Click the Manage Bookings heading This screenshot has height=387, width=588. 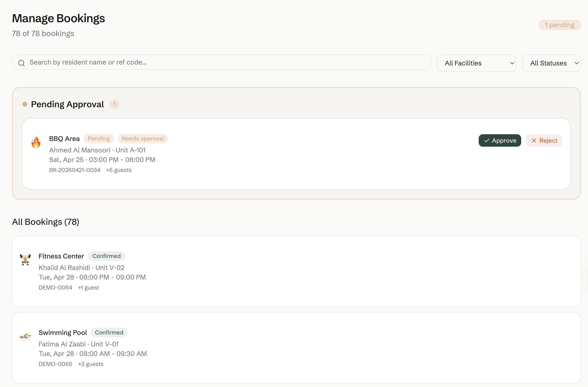click(x=58, y=18)
